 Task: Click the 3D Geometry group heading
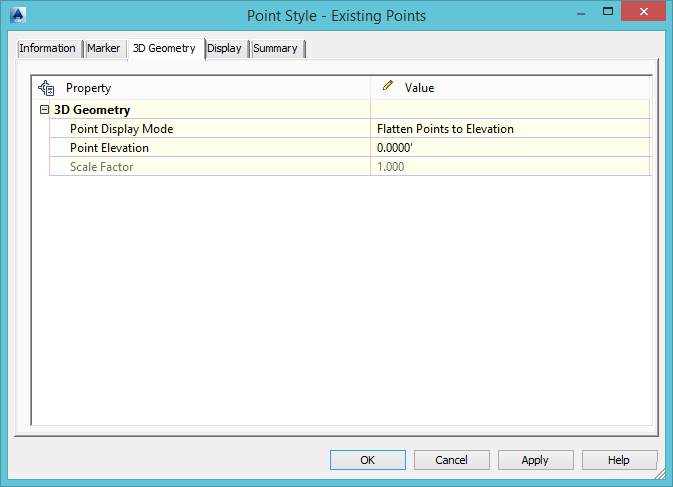point(92,110)
